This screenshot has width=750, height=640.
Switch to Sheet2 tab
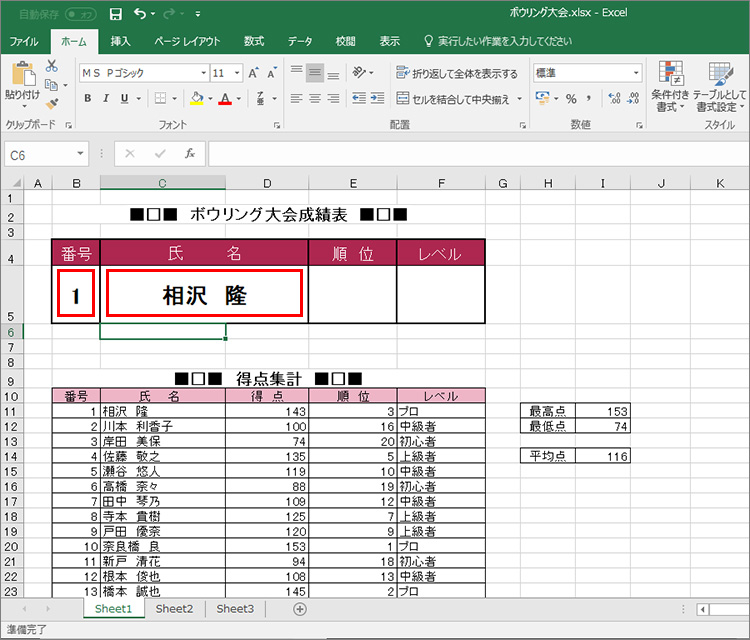click(174, 609)
